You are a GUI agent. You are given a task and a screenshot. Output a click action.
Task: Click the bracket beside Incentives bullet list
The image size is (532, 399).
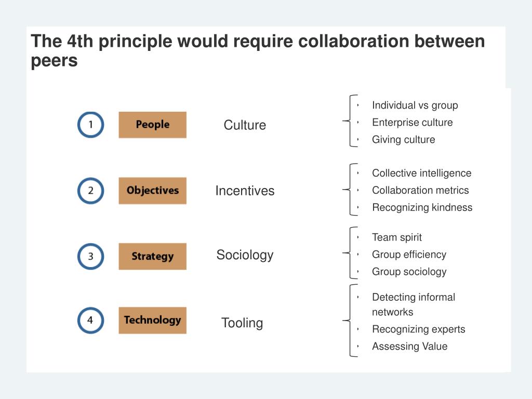[x=351, y=189]
